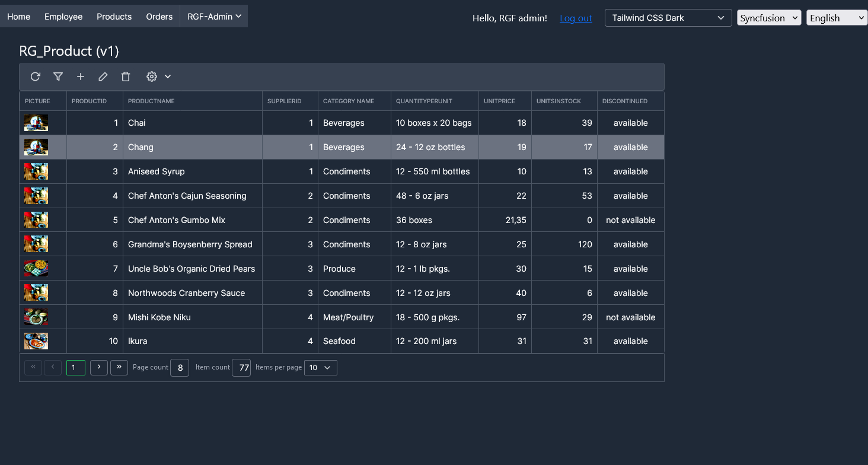Change items per page dropdown
Viewport: 868px width, 465px height.
[x=321, y=368]
